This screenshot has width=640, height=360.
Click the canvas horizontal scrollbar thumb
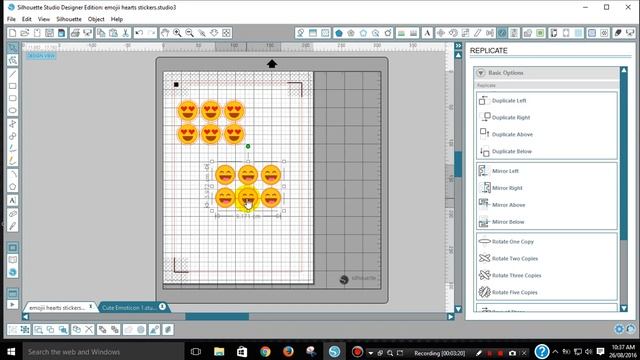(217, 317)
